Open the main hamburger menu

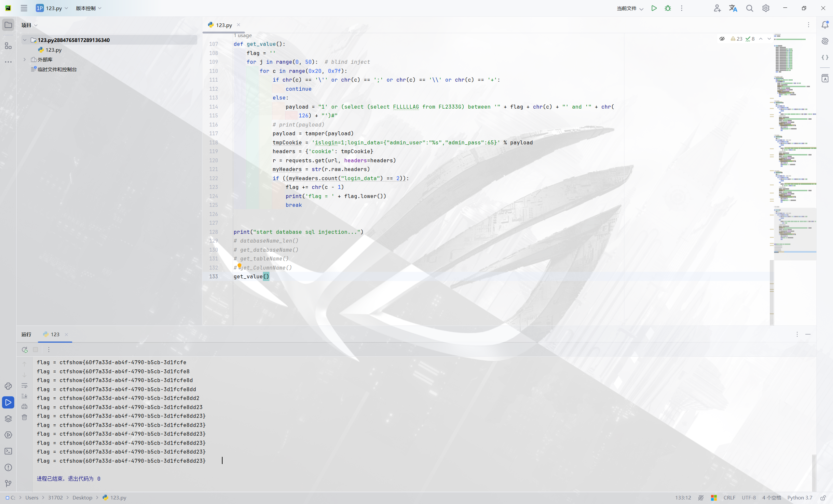24,8
